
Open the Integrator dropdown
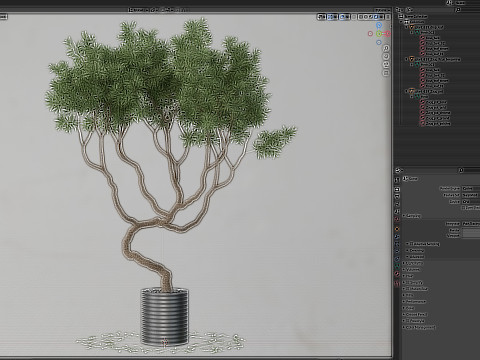coord(471,224)
